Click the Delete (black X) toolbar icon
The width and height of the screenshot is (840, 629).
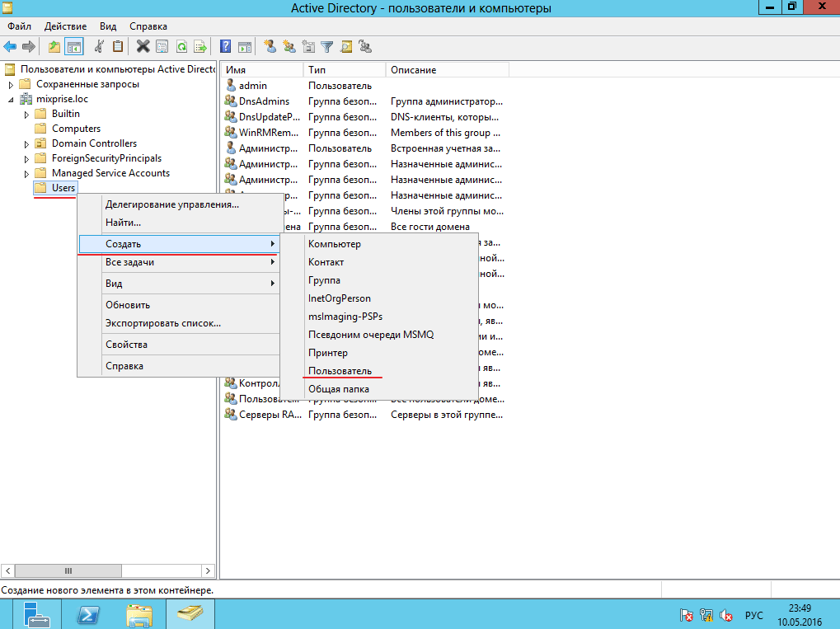[x=143, y=46]
